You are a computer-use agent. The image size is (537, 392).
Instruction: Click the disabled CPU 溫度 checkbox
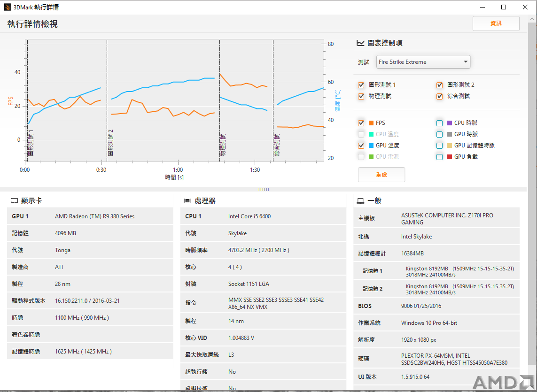tap(361, 134)
